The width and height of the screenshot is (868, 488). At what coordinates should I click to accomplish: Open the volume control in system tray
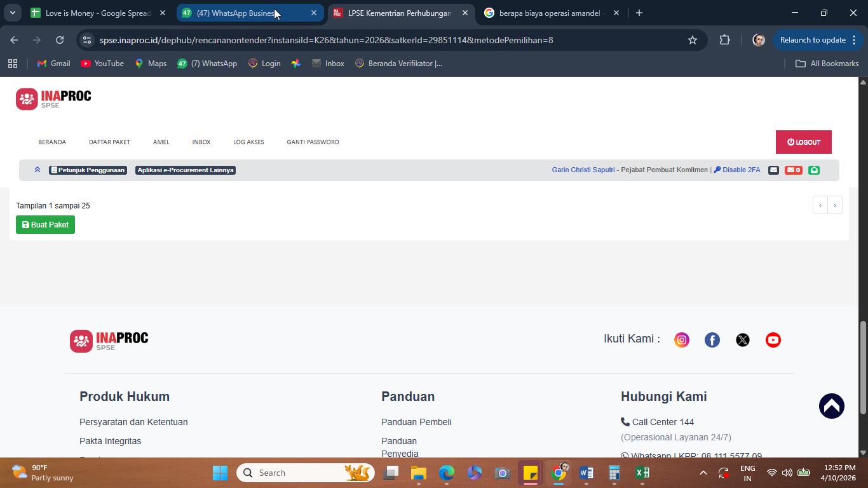tap(787, 473)
